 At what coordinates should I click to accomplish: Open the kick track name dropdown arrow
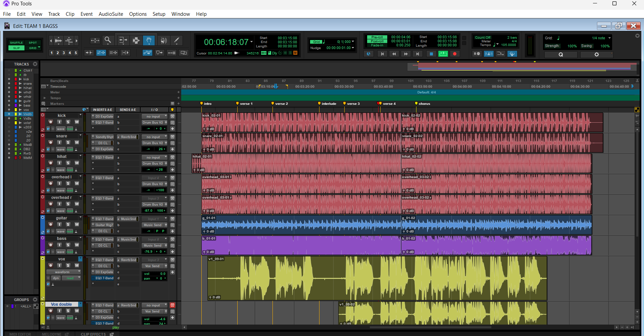pyautogui.click(x=81, y=115)
